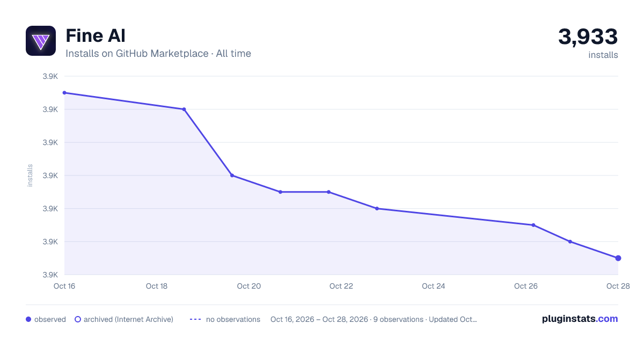Click the archived (Internet Archive) legend marker
Viewport: 644px width, 338px height.
point(77,319)
